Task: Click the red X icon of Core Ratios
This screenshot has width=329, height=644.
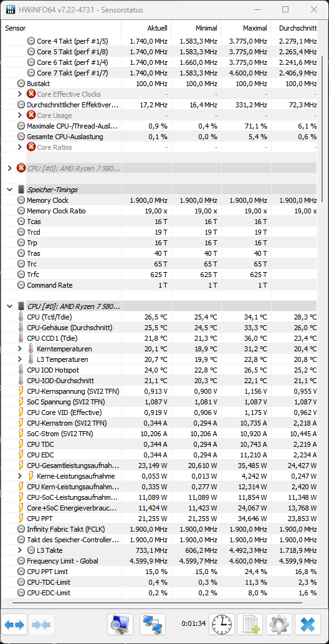Action: [x=31, y=147]
